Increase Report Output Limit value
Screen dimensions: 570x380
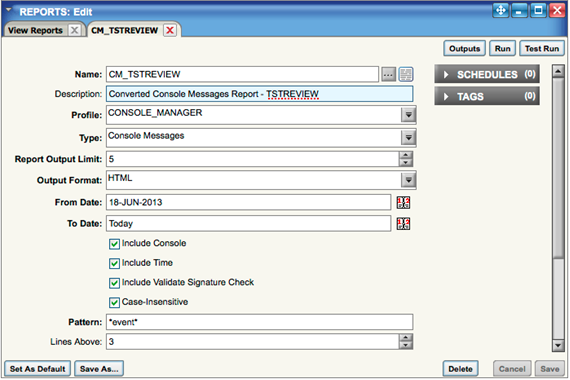(406, 155)
